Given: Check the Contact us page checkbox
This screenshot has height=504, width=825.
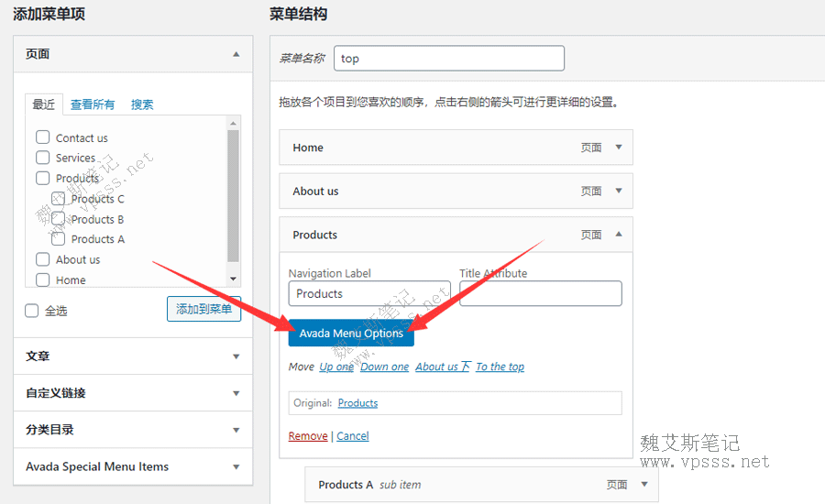Looking at the screenshot, I should pyautogui.click(x=43, y=137).
